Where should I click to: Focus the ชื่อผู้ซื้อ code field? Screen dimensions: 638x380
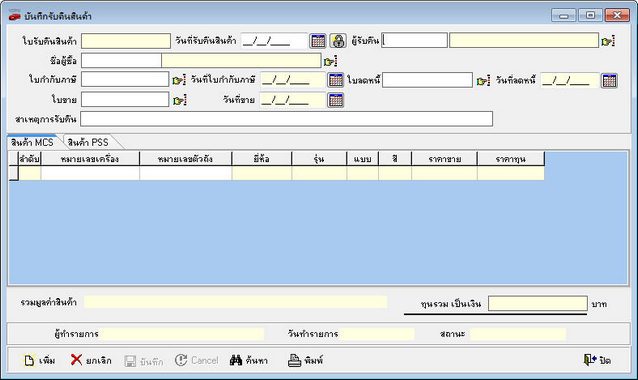[x=121, y=61]
